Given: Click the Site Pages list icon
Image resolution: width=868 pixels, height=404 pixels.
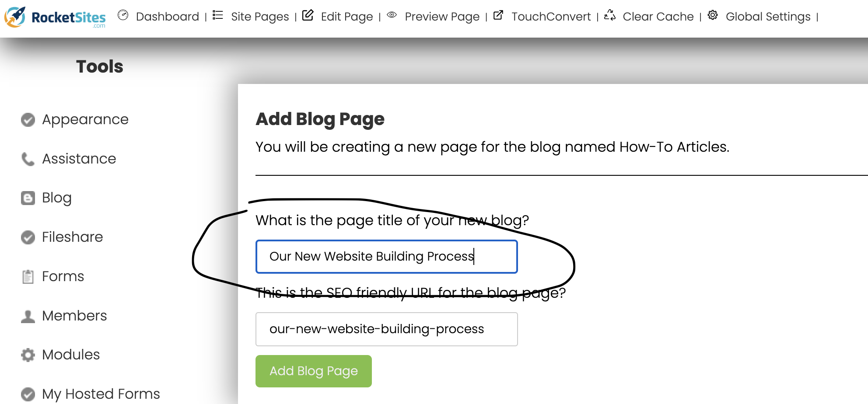Looking at the screenshot, I should pos(217,15).
